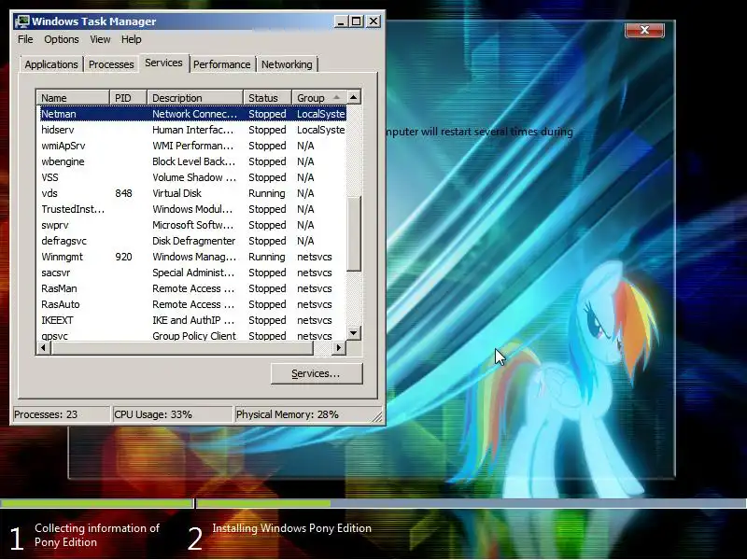Select the sacsvr service row

coord(192,273)
